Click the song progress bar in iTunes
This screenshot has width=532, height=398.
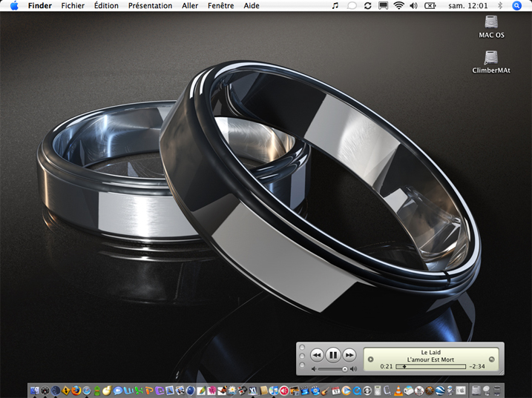431,366
